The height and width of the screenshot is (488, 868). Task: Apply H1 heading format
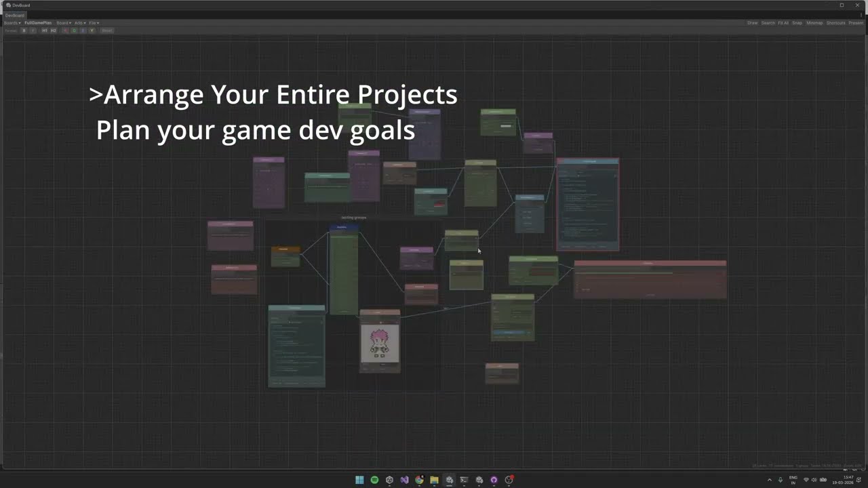point(45,30)
